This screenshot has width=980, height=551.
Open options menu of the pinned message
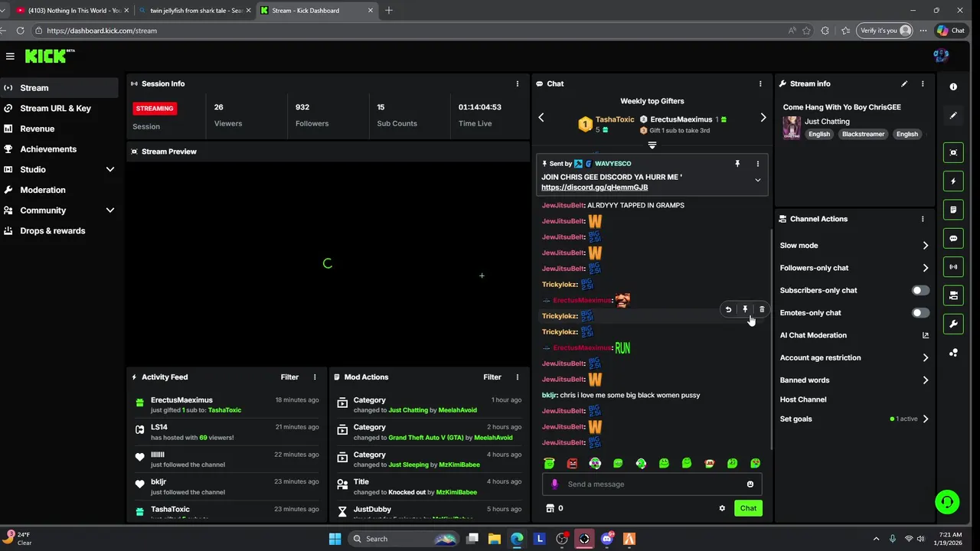tap(758, 164)
